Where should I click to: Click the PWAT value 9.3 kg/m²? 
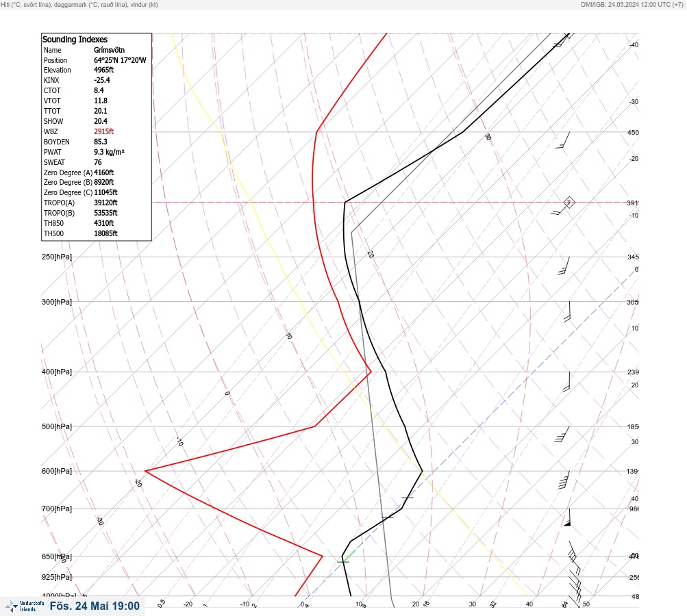coord(109,152)
